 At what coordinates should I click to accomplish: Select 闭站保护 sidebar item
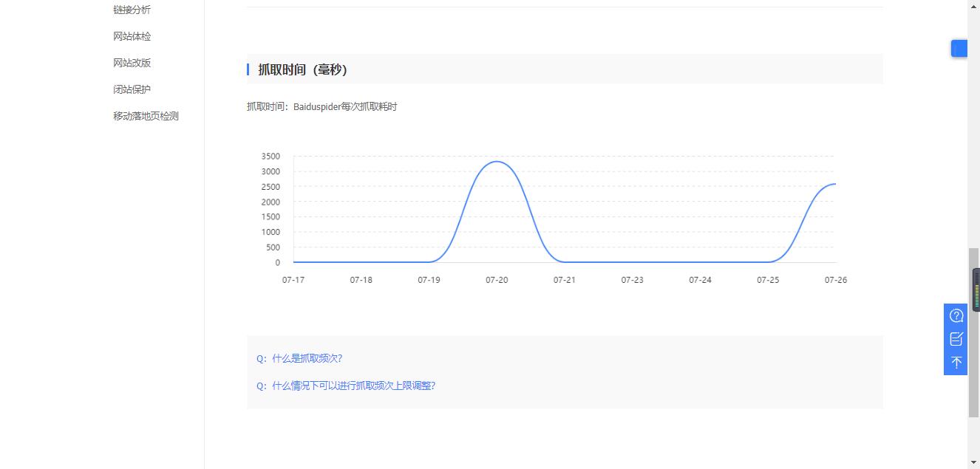pyautogui.click(x=132, y=89)
